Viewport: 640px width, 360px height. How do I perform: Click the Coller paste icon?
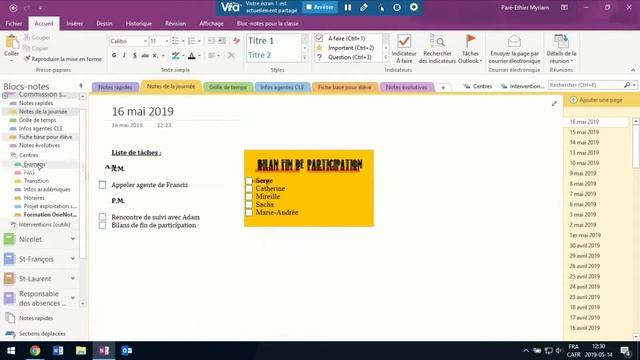(11, 42)
